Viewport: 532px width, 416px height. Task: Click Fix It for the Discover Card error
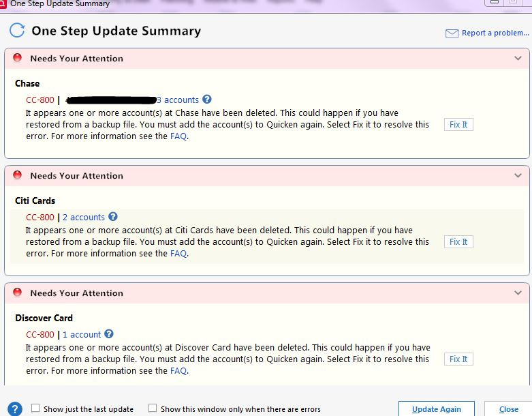[x=458, y=359]
